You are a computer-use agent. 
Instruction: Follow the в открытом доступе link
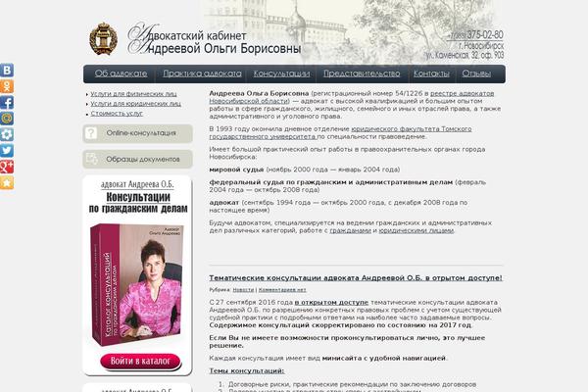tap(331, 303)
